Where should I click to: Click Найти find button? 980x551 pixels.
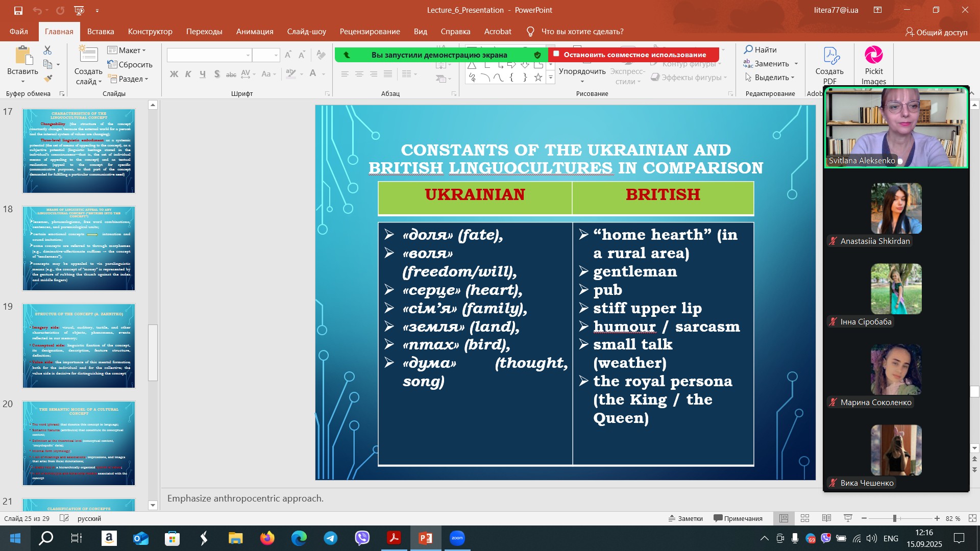pos(760,49)
